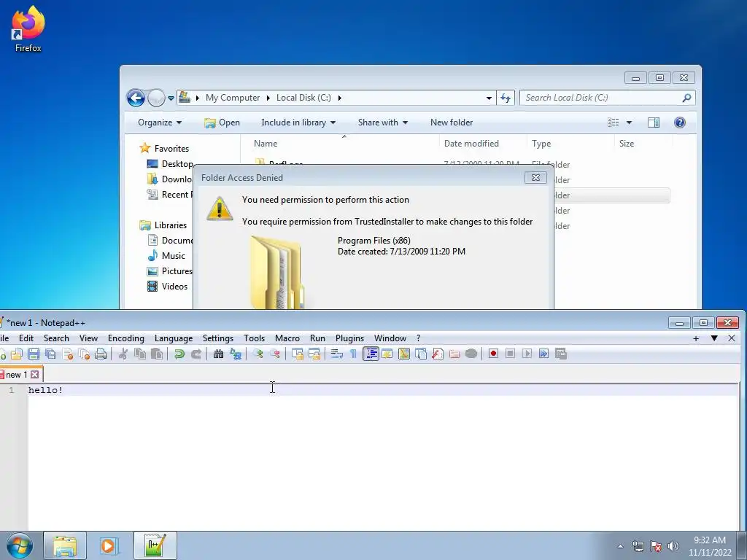747x560 pixels.
Task: Click the volume speaker tray icon
Action: [673, 546]
